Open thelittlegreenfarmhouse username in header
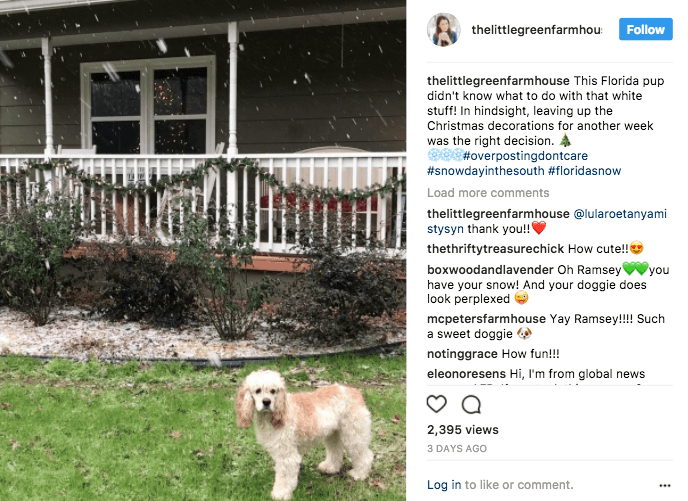Viewport: 688px width, 501px height. pos(536,29)
